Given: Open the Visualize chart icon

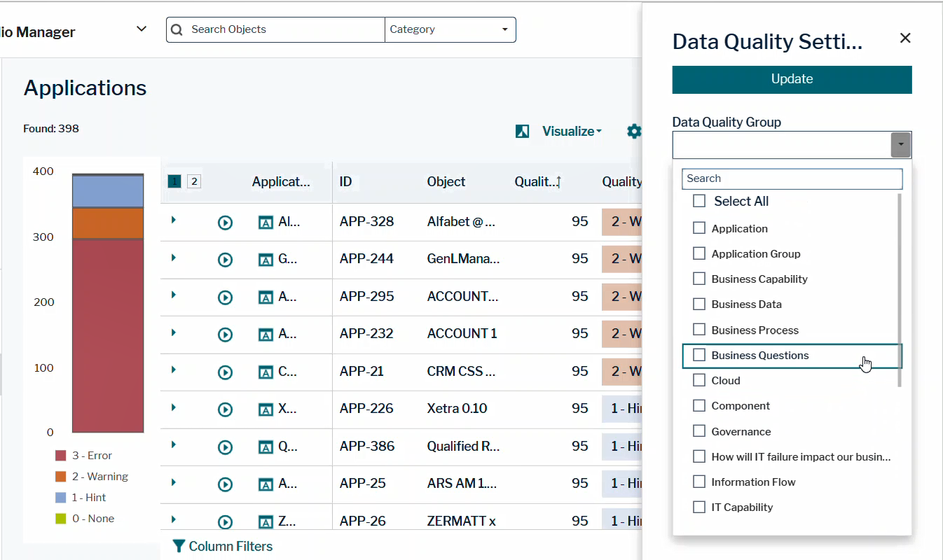Looking at the screenshot, I should [521, 131].
